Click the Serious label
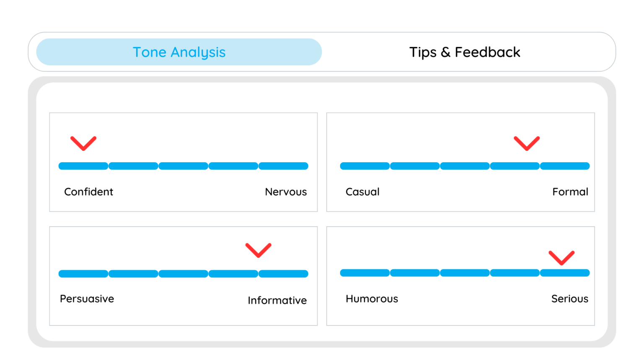The width and height of the screenshot is (644, 362). 570,299
